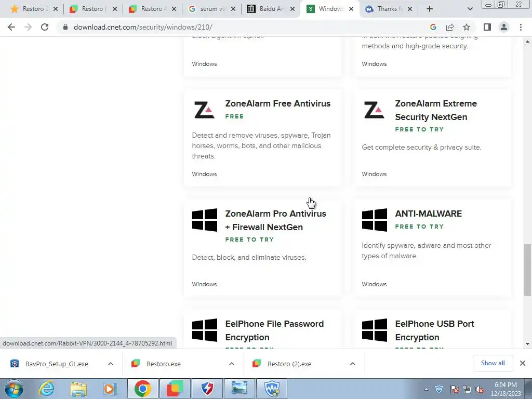Viewport: 532px width, 399px height.
Task: Show hidden system tray icons
Action: tap(426, 389)
